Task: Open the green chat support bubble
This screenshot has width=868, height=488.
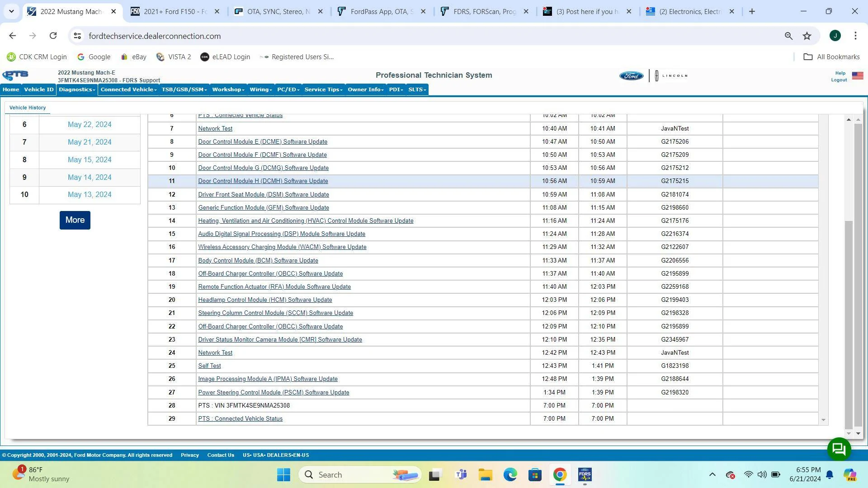Action: [839, 449]
